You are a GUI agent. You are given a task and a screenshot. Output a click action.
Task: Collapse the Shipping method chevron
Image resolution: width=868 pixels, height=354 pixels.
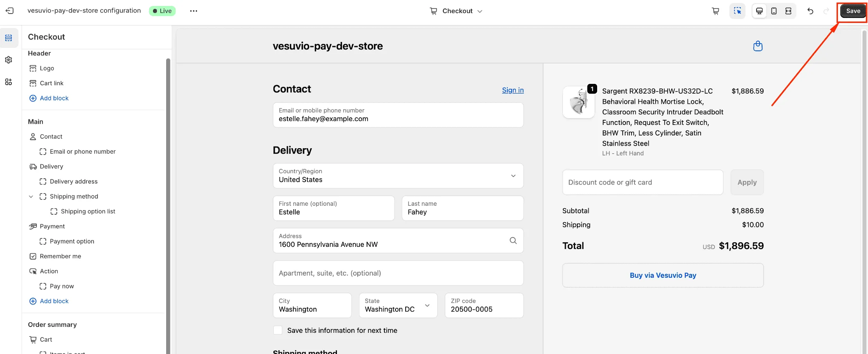point(31,196)
